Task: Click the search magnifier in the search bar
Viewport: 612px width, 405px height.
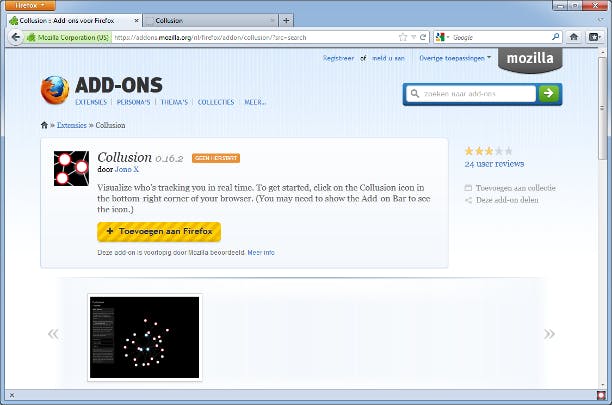Action: click(x=556, y=37)
